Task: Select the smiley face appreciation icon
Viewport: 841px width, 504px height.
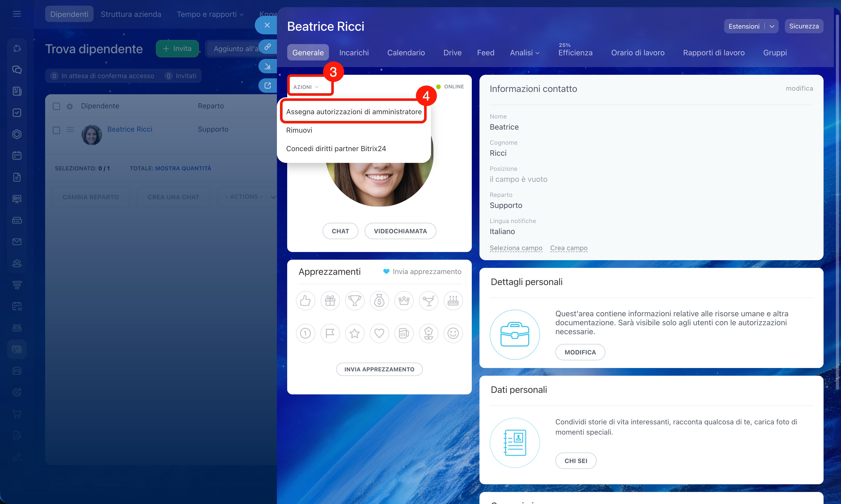Action: point(453,333)
